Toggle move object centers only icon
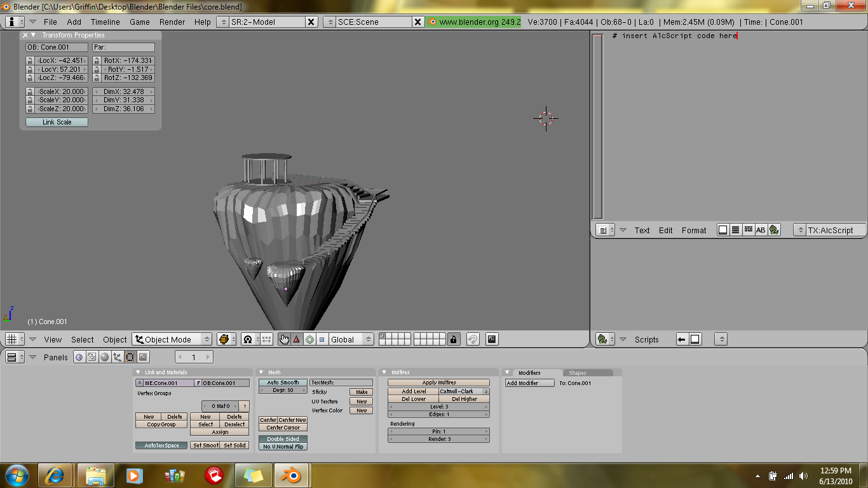The image size is (868, 488). [x=266, y=339]
